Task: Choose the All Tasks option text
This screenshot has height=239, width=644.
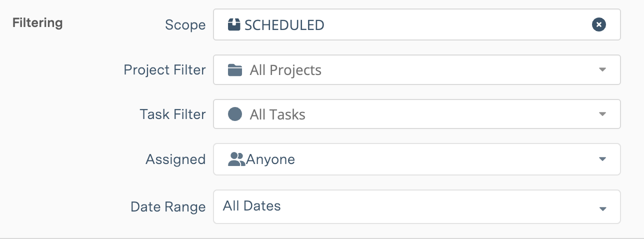Action: (277, 115)
